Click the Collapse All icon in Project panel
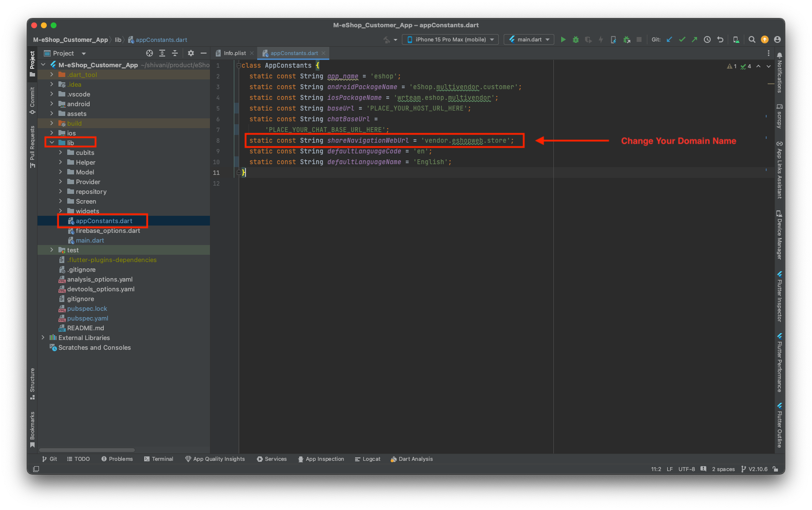The image size is (812, 510). pyautogui.click(x=175, y=53)
